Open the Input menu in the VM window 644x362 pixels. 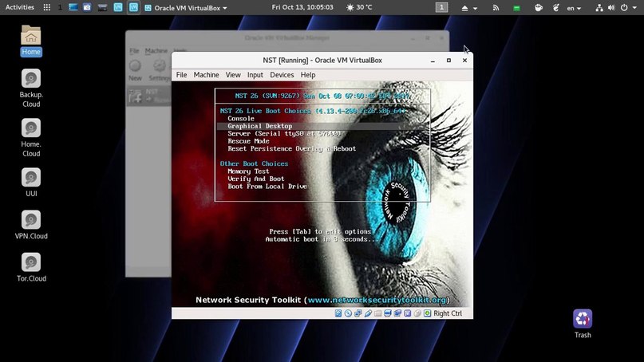click(255, 75)
